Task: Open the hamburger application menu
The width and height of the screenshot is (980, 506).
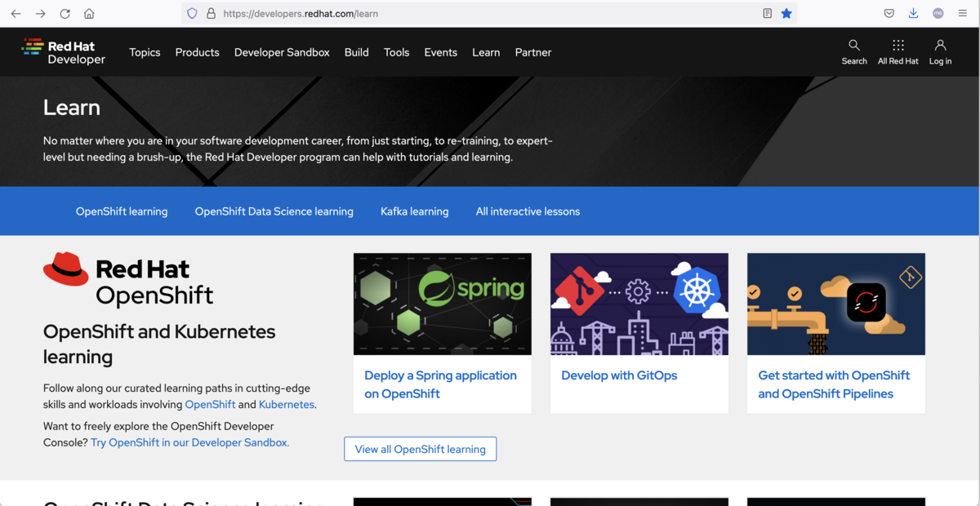Action: tap(963, 14)
